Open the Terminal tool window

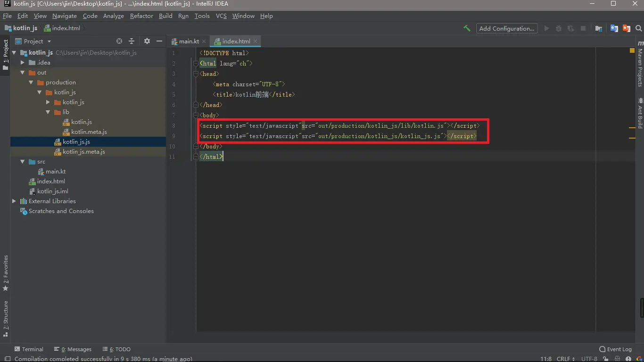point(29,349)
